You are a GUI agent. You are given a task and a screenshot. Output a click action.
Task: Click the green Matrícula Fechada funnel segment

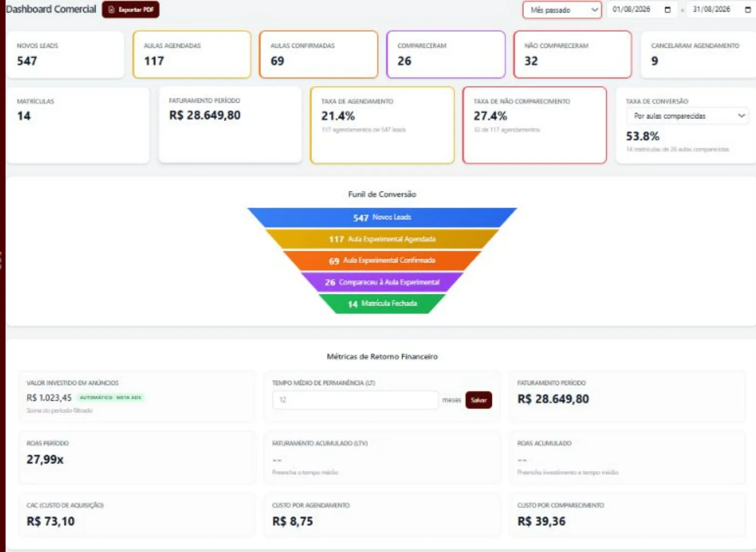click(382, 304)
